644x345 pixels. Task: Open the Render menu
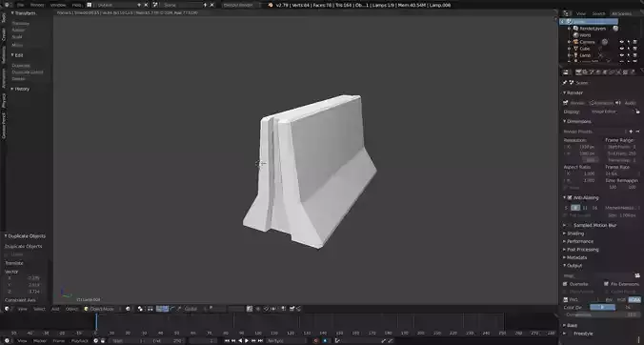point(37,5)
